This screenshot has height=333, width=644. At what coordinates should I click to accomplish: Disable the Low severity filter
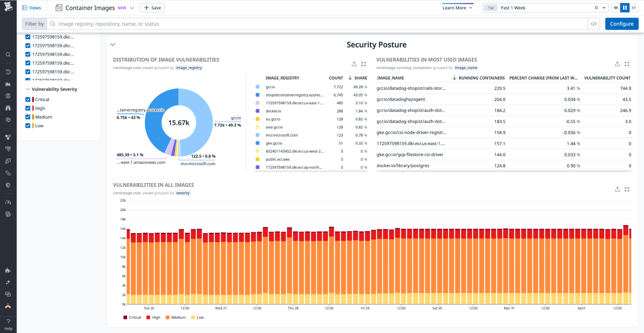pyautogui.click(x=28, y=125)
